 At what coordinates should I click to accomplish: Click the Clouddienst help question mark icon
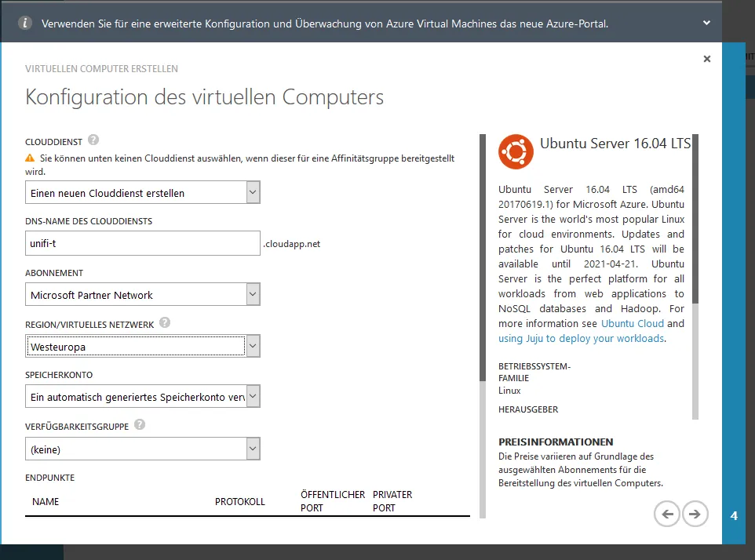tap(93, 140)
